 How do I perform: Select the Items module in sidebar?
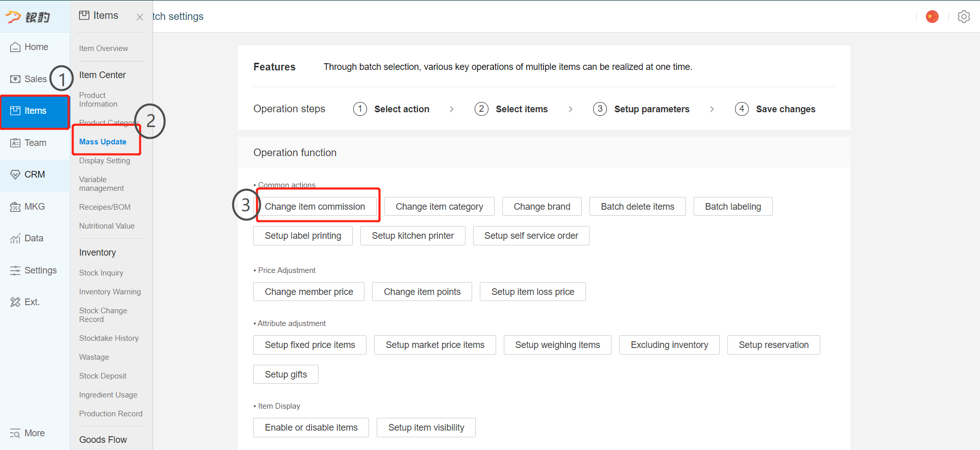coord(35,111)
